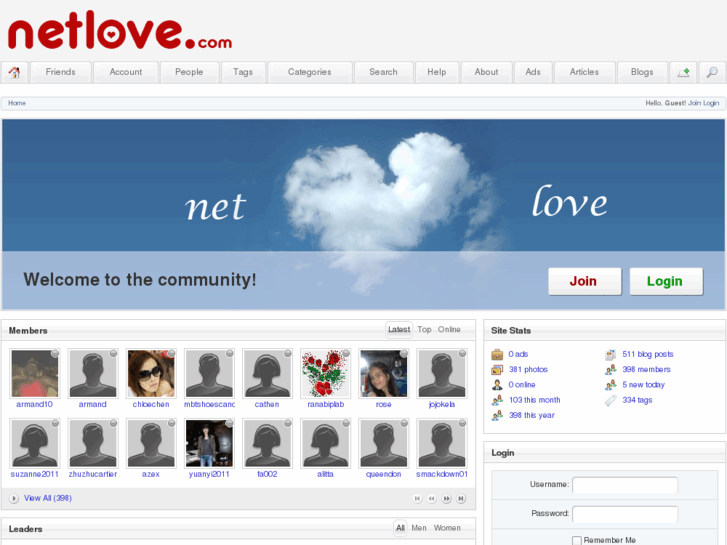
Task: Switch Members panel to Online tab
Action: coord(449,329)
